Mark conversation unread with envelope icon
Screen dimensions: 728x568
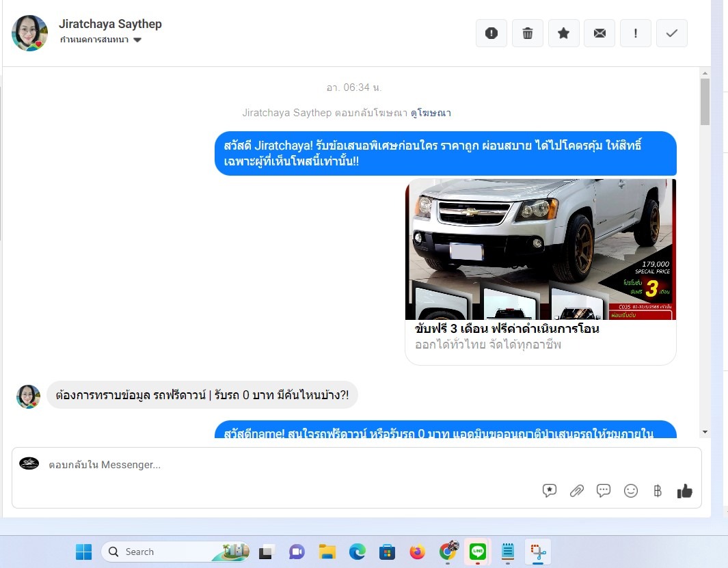pyautogui.click(x=599, y=33)
